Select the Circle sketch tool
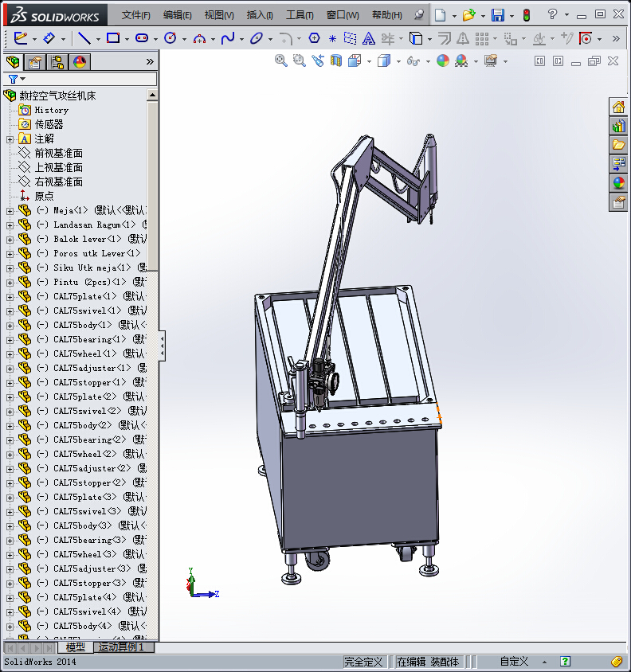 tap(170, 38)
